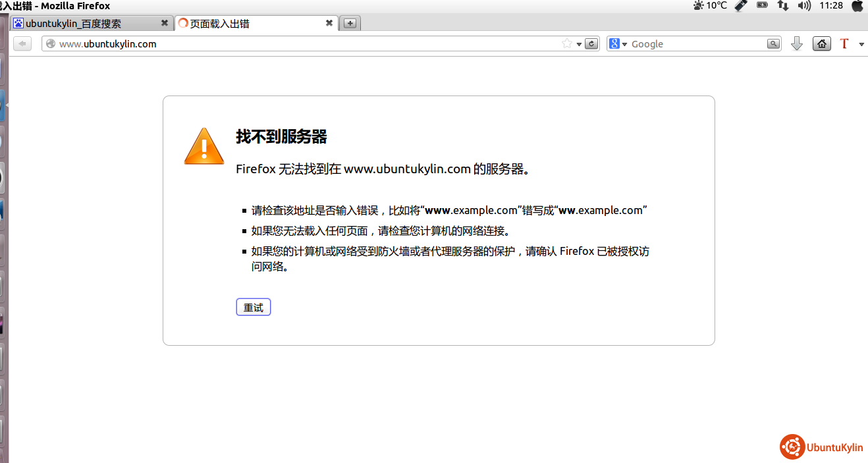
Task: Open the network connection indicator
Action: pos(783,5)
